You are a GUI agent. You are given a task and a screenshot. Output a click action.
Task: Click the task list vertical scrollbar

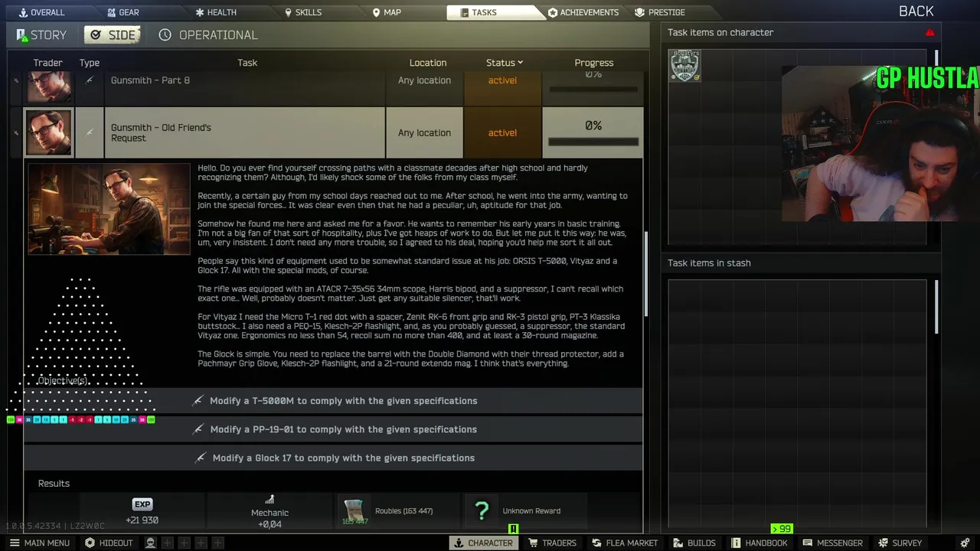(647, 273)
